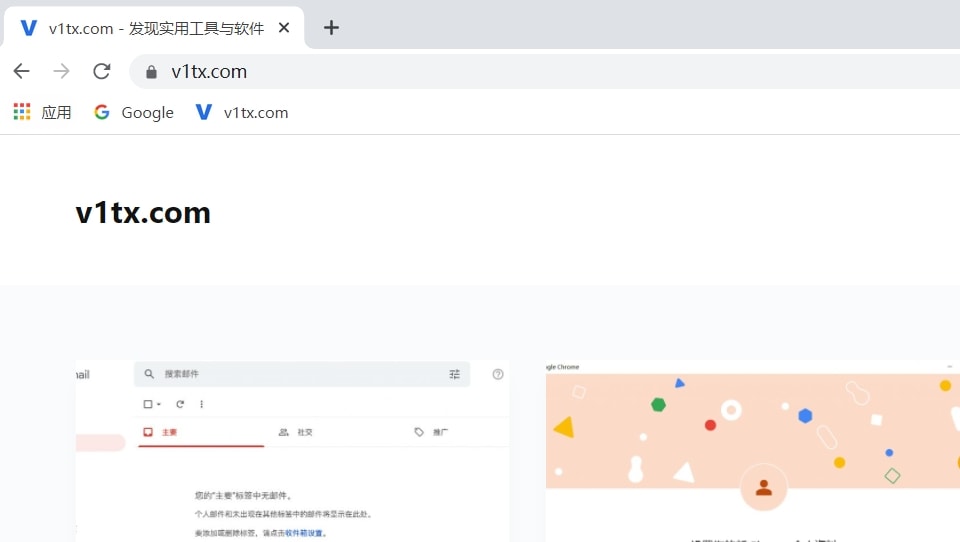Open the Google bookmark
This screenshot has width=960, height=542.
point(133,112)
